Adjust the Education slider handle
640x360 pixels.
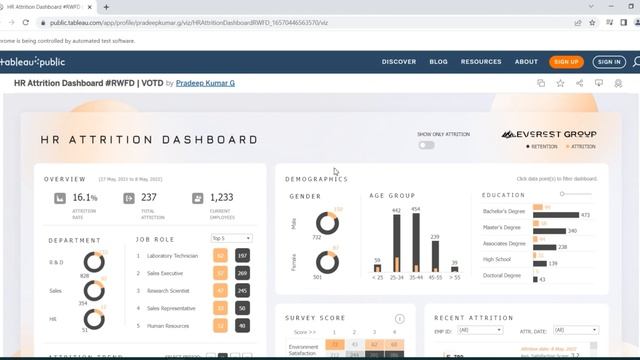pos(562,194)
